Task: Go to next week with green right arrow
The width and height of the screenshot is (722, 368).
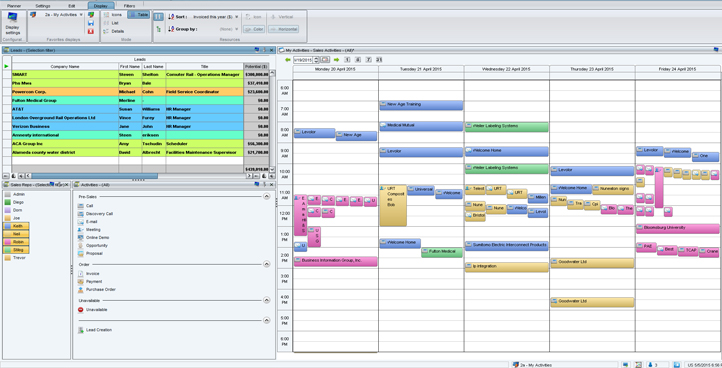Action: [x=336, y=60]
